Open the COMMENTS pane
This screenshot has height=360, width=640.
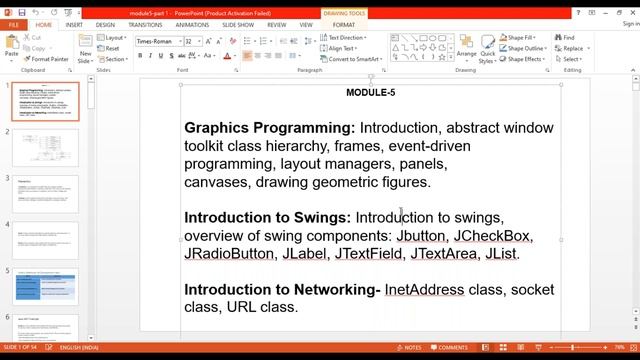pyautogui.click(x=449, y=347)
